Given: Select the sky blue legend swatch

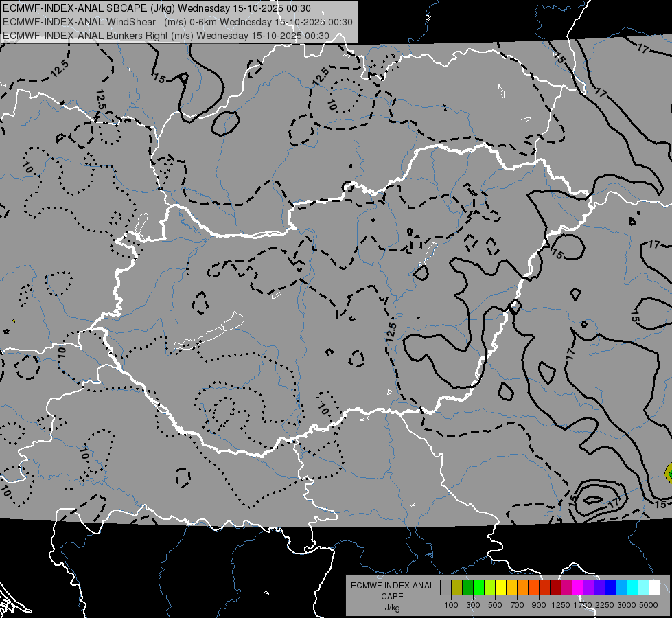Looking at the screenshot, I should click(x=621, y=588).
